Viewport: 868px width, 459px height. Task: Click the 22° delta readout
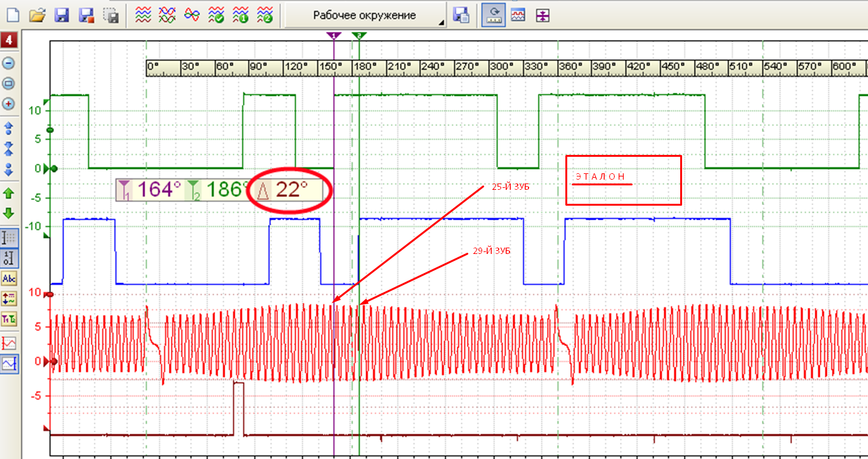[x=291, y=189]
